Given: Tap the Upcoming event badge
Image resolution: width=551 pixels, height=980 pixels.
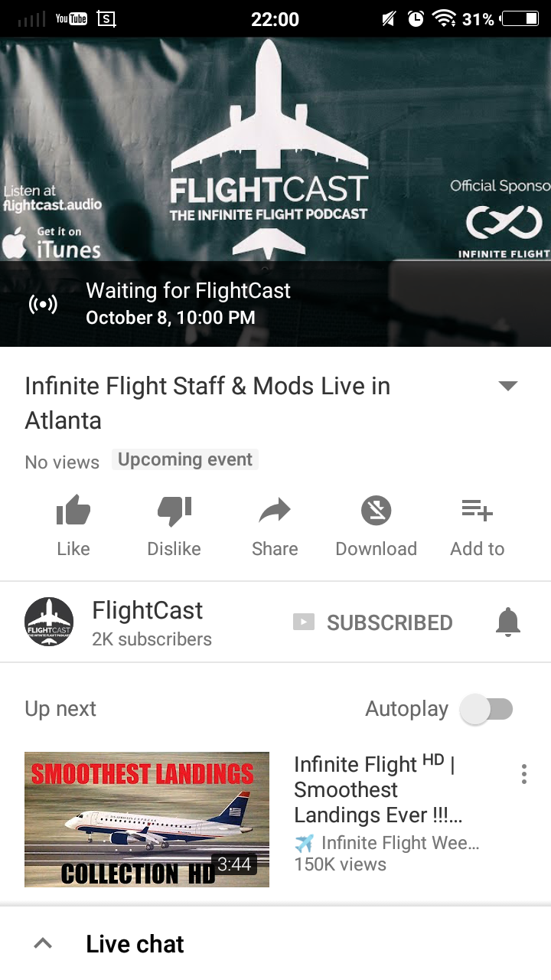Looking at the screenshot, I should pyautogui.click(x=185, y=459).
